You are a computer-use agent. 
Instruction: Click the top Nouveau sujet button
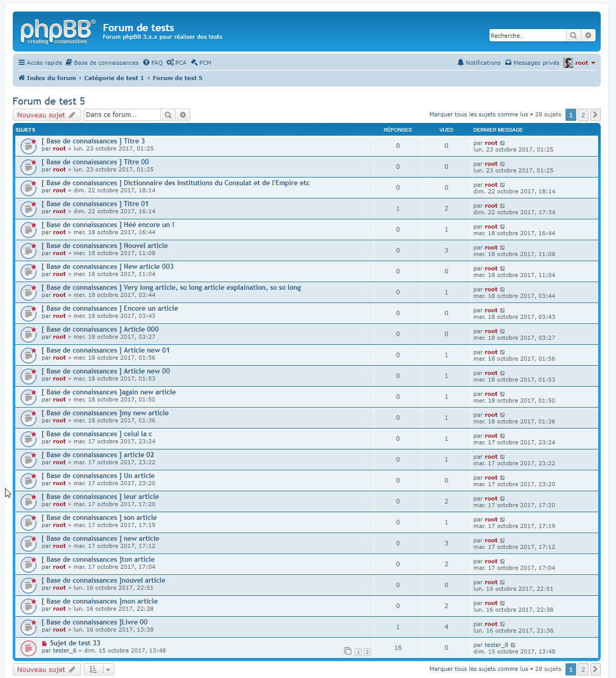click(46, 115)
